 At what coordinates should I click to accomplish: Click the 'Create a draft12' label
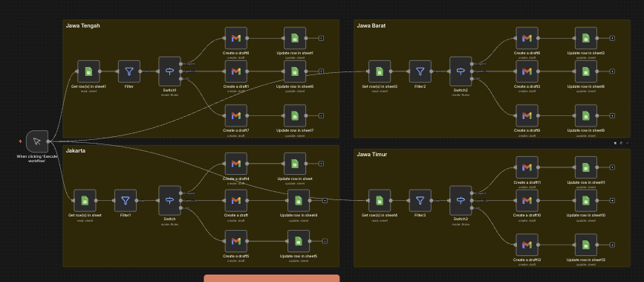527,260
